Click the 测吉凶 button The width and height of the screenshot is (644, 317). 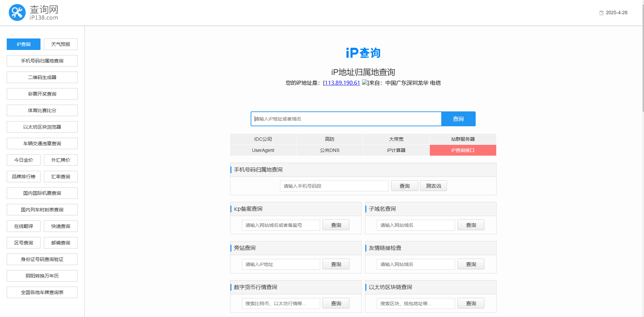(x=433, y=186)
